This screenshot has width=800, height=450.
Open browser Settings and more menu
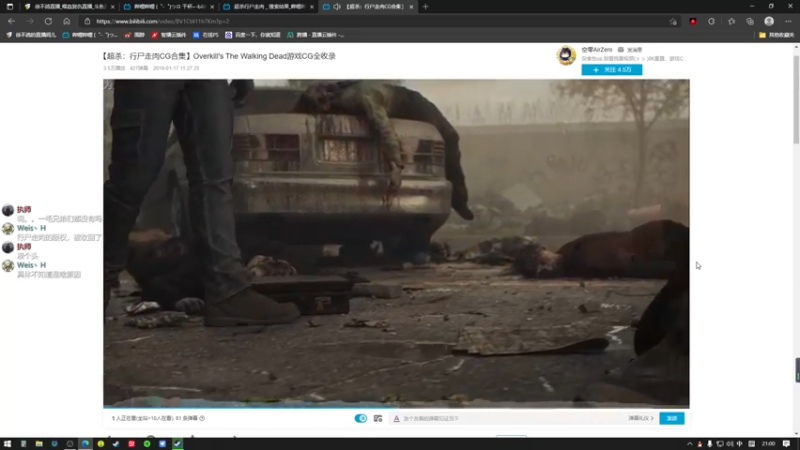tap(788, 21)
